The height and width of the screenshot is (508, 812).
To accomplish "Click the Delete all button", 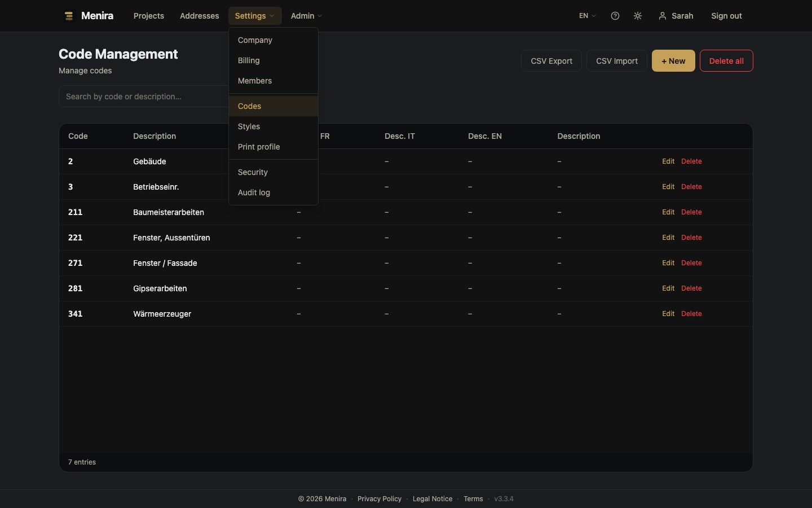I will click(x=726, y=61).
